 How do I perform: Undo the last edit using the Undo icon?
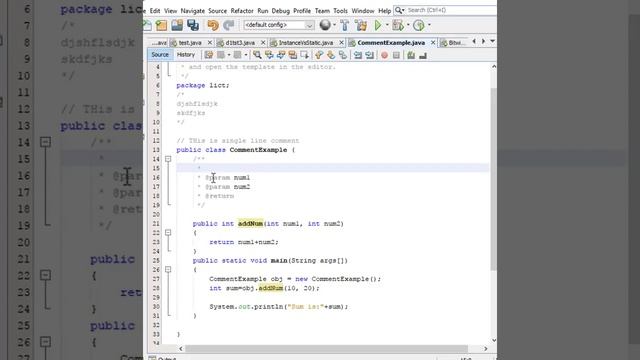213,25
